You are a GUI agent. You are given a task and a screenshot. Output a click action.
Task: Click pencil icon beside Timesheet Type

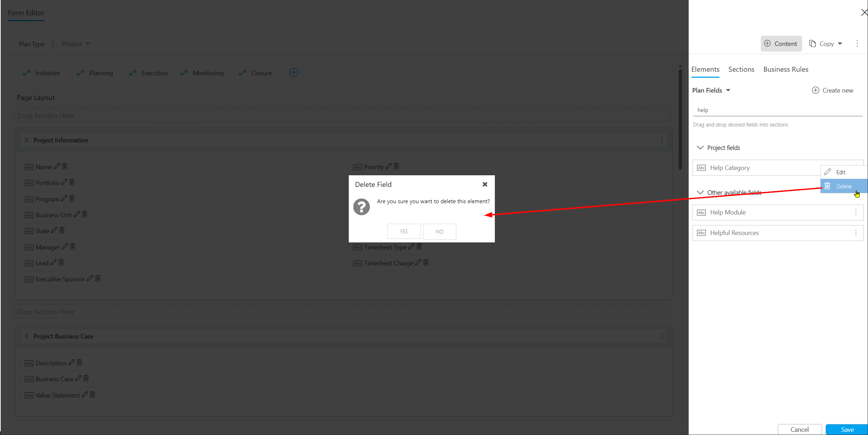(x=411, y=247)
